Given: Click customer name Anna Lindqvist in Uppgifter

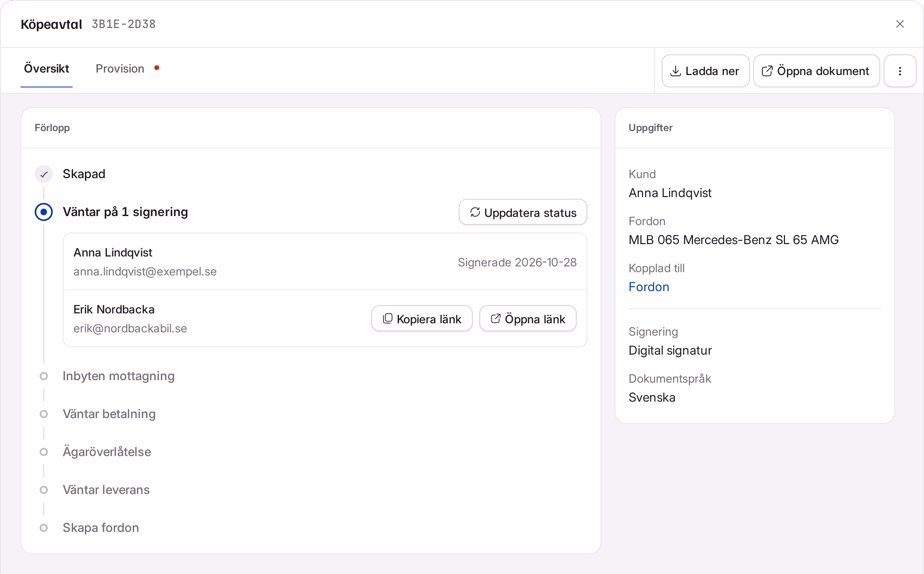Looking at the screenshot, I should tap(670, 193).
